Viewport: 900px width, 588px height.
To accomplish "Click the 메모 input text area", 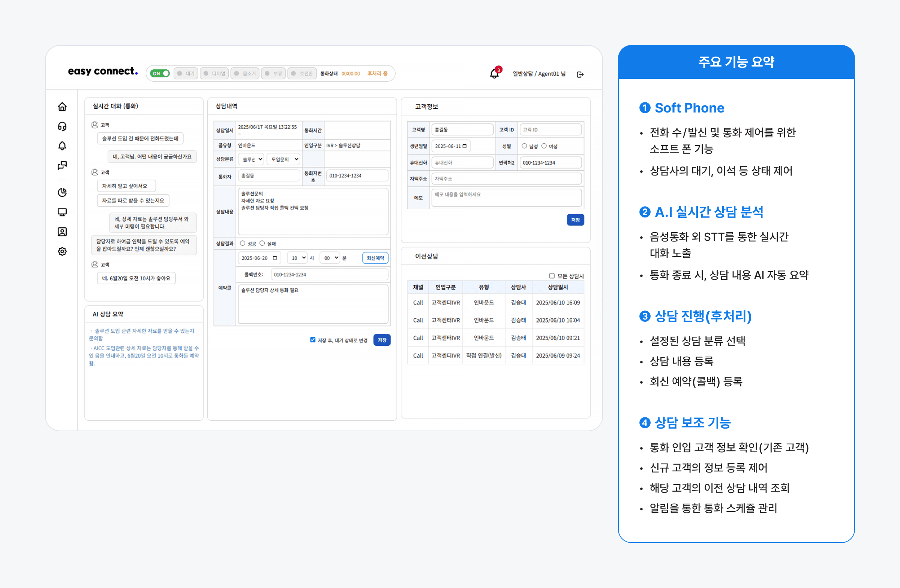I will pyautogui.click(x=506, y=198).
